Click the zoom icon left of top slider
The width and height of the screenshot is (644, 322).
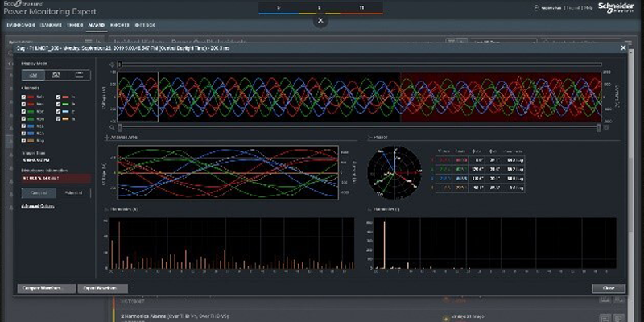(x=111, y=63)
